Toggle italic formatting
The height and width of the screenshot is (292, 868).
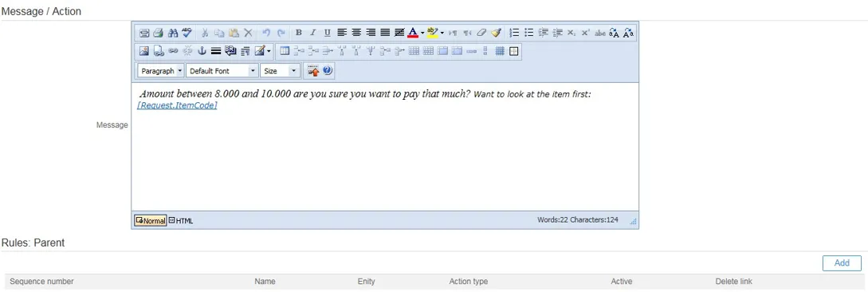[312, 33]
